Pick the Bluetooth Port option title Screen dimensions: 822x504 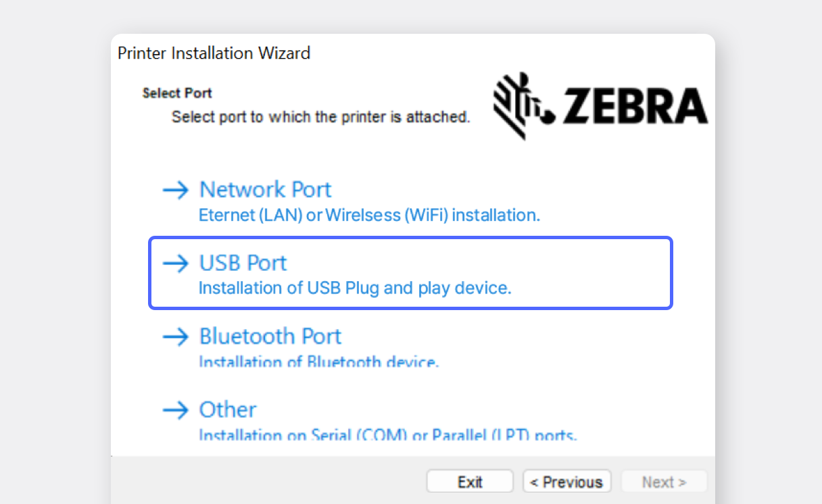[x=270, y=336]
